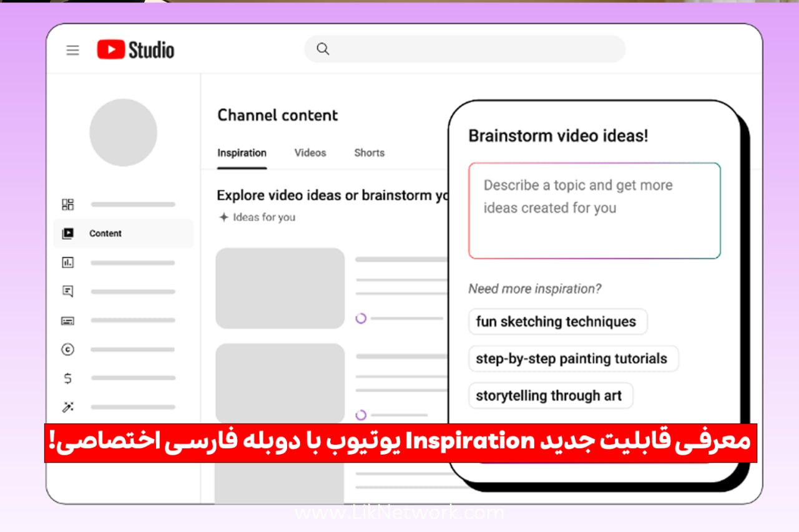Switch to the Videos tab
The height and width of the screenshot is (532, 799).
310,153
